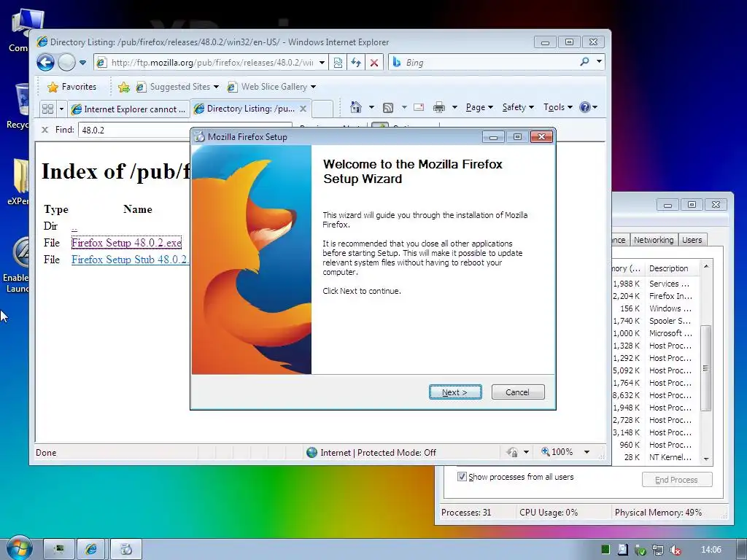Open the IE Help question-mark icon
This screenshot has width=747, height=560.
coord(588,107)
